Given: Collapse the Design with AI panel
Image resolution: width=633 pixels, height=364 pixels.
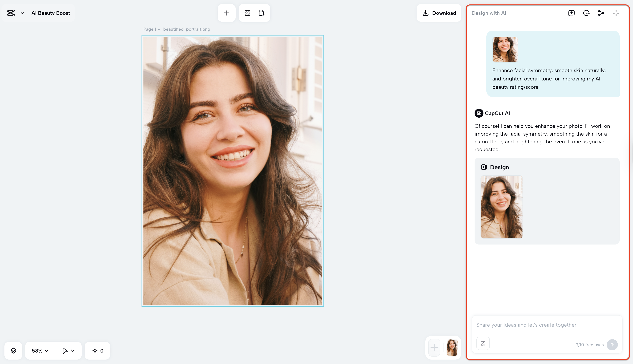Looking at the screenshot, I should [x=616, y=13].
